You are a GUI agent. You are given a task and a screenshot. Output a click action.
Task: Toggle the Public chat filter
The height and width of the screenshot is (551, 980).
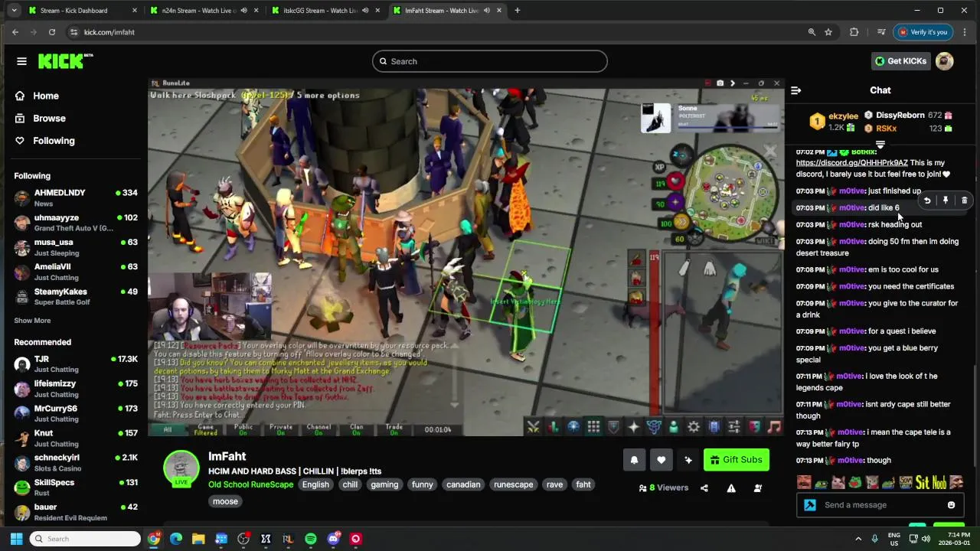coord(243,429)
